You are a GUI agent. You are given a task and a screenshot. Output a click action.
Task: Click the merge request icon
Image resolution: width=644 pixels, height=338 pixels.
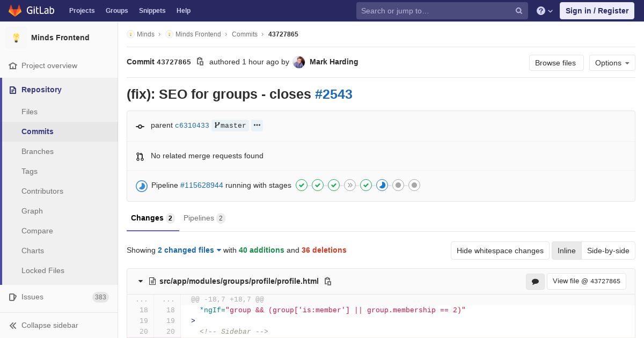click(x=140, y=156)
